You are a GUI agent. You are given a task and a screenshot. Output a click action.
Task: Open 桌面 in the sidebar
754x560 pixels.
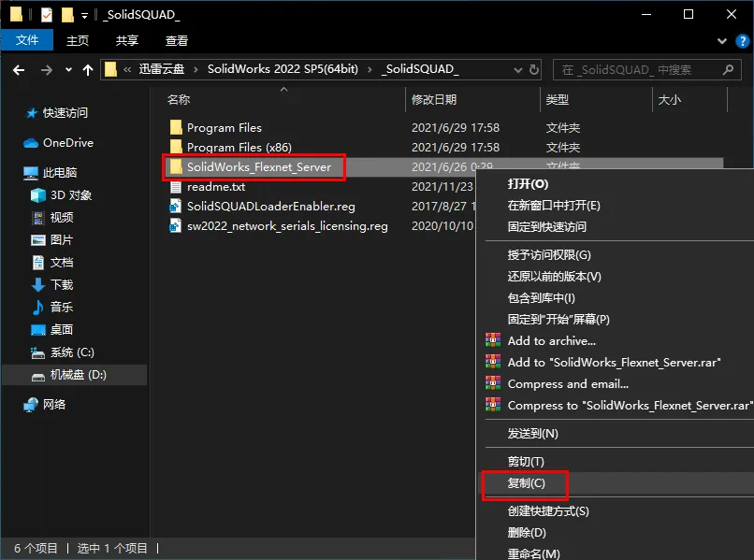pyautogui.click(x=62, y=330)
